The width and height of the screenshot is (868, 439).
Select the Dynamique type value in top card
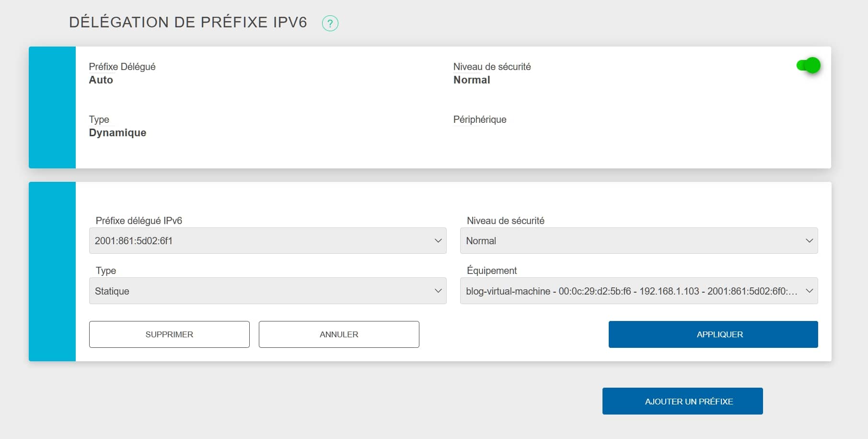point(117,133)
